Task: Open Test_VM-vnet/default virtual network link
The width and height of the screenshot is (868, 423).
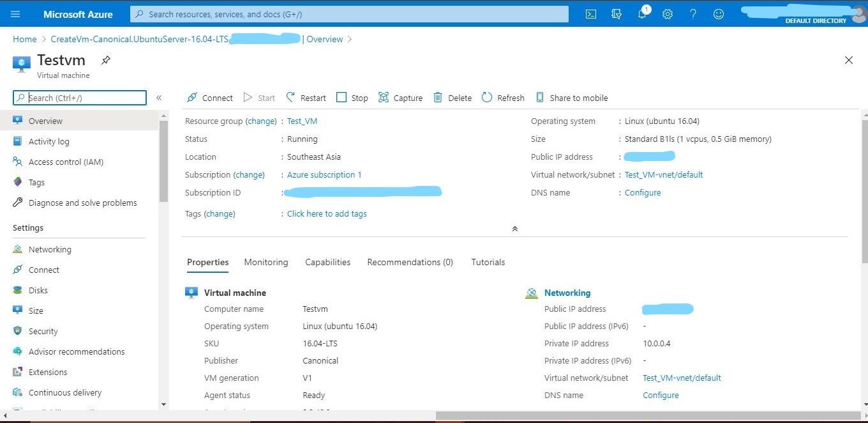Action: (664, 174)
